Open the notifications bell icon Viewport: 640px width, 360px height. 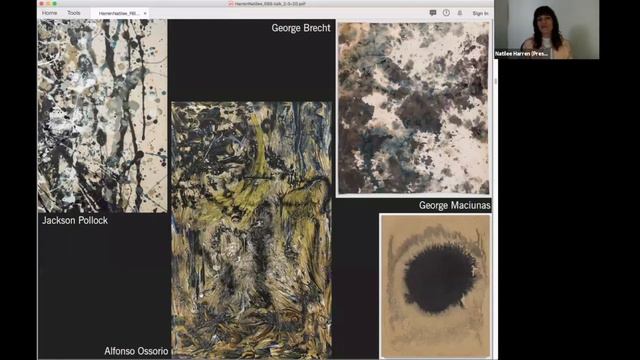(460, 13)
